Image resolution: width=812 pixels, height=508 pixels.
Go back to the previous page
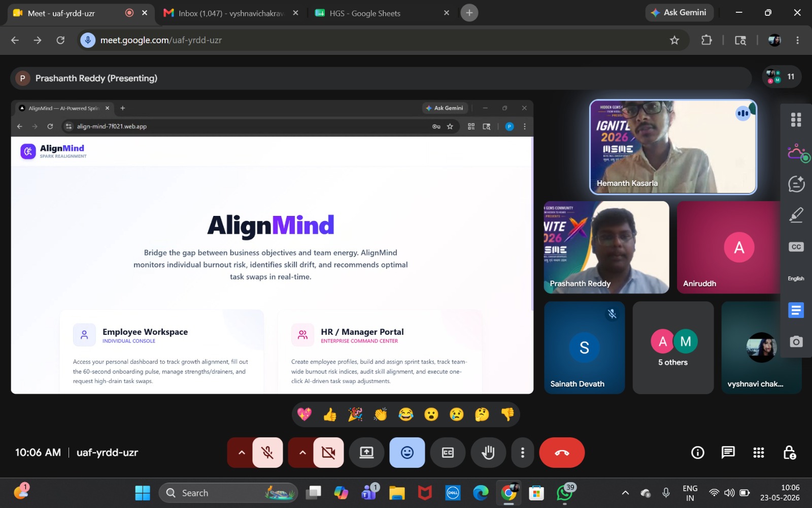click(15, 40)
